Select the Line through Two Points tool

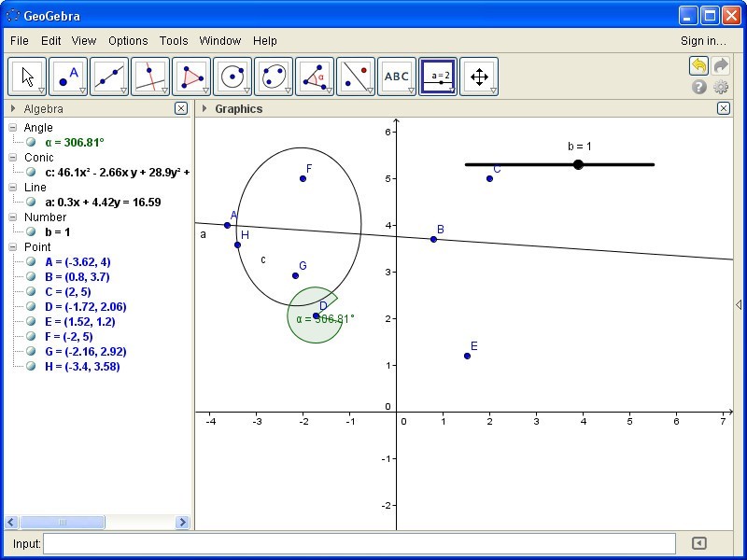click(109, 77)
